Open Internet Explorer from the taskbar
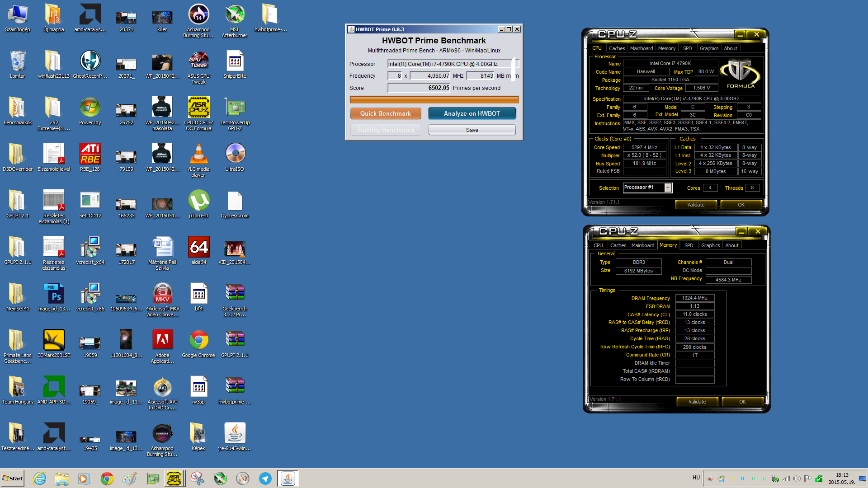The width and height of the screenshot is (868, 488). tap(39, 479)
